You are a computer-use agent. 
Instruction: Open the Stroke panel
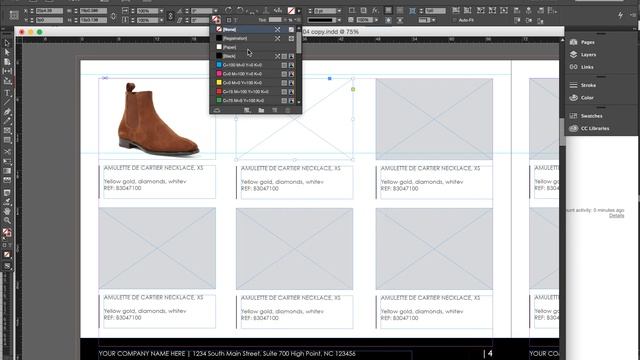tap(583, 85)
